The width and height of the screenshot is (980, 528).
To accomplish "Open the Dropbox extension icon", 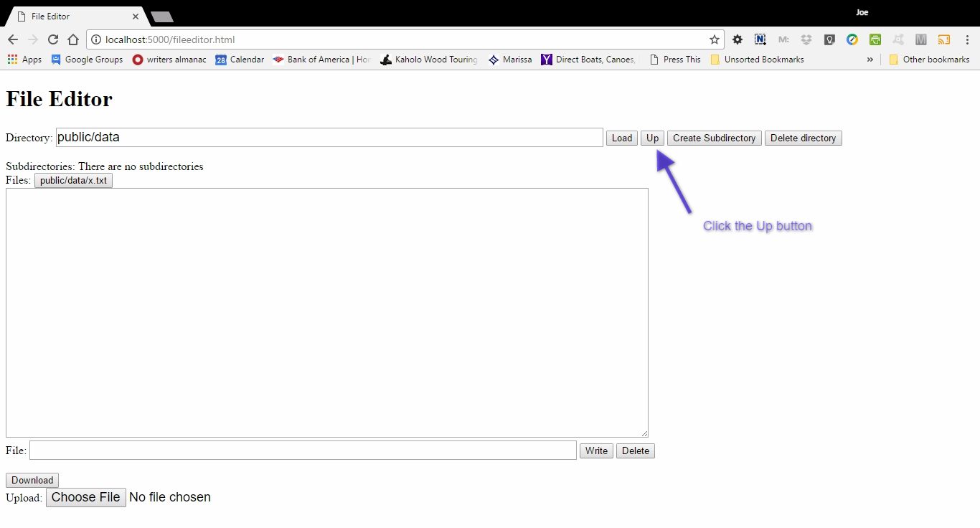I will (806, 39).
